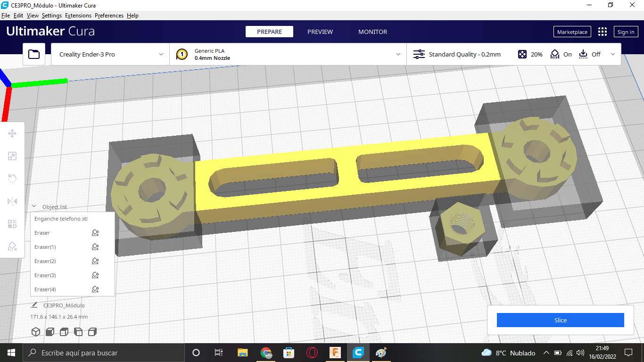Open the Settings menu

(x=52, y=16)
